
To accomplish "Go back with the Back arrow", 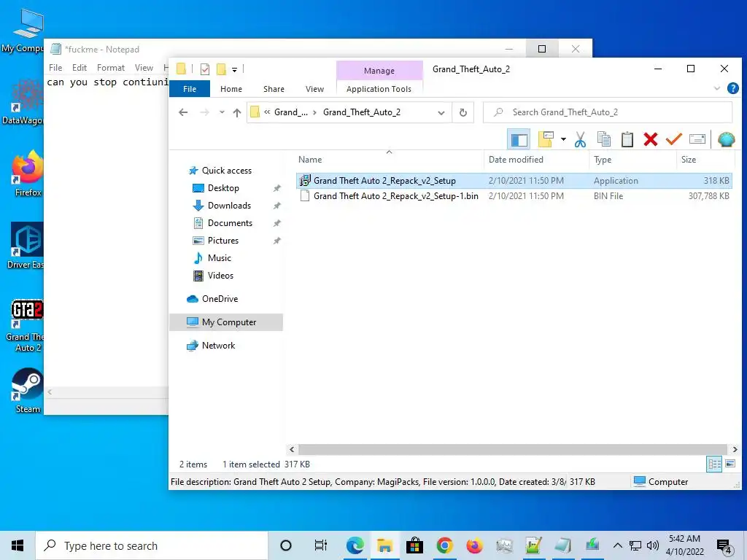I will pos(183,113).
